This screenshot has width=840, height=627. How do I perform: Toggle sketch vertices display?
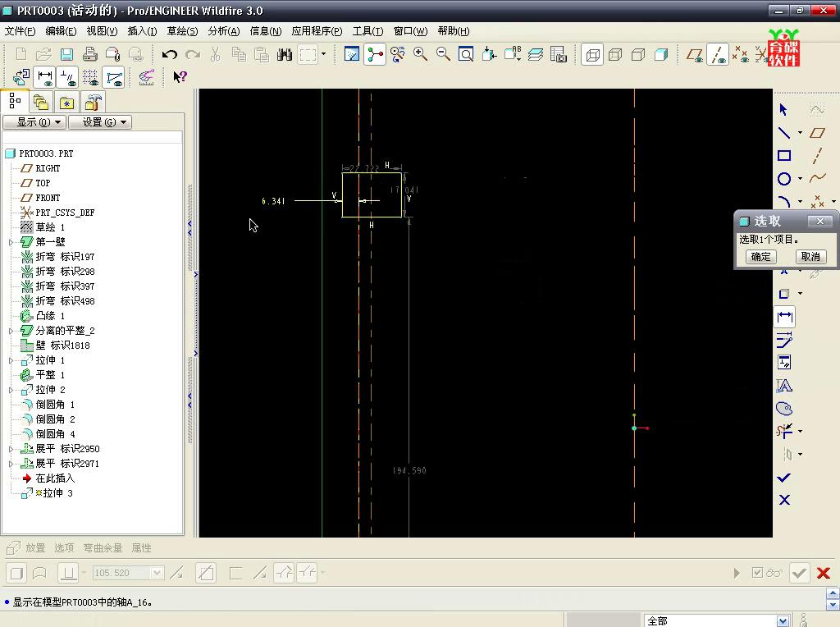(114, 77)
